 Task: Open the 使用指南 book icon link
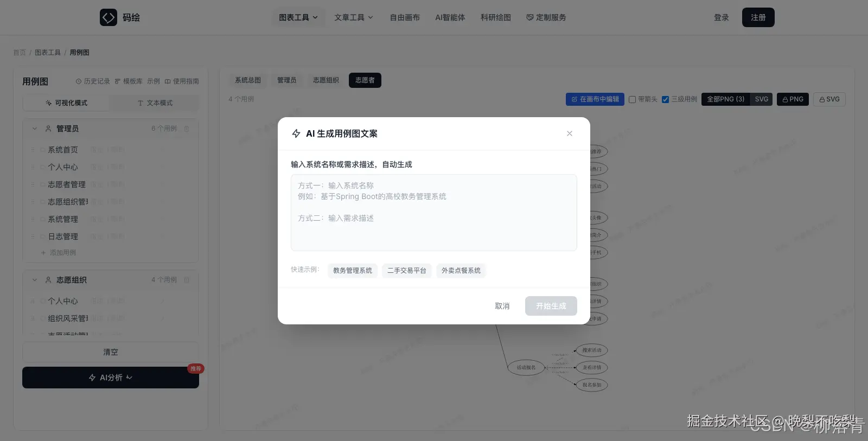182,81
